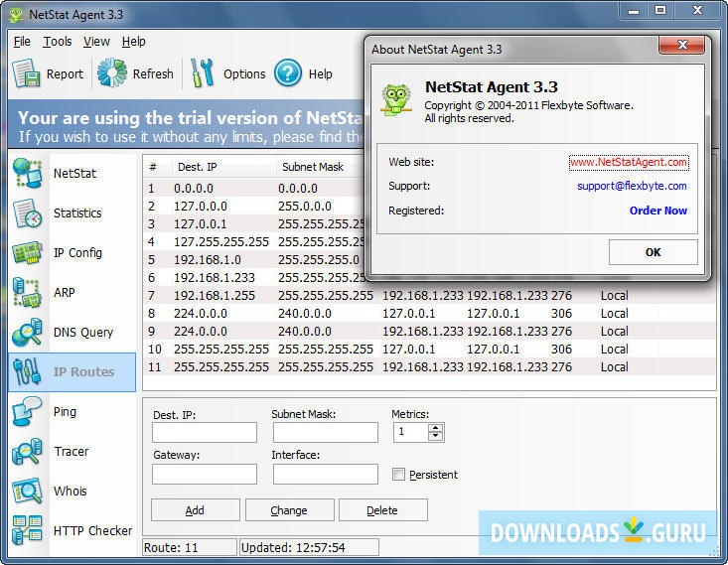Select the ARP sidebar icon
Image resolution: width=728 pixels, height=565 pixels.
(28, 293)
